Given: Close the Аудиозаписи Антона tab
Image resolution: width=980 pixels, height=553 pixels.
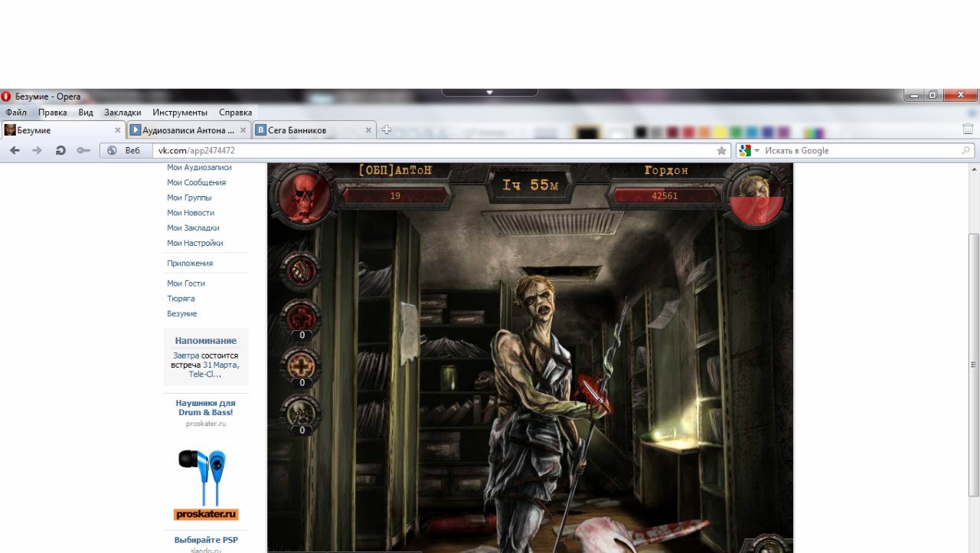Looking at the screenshot, I should [243, 130].
